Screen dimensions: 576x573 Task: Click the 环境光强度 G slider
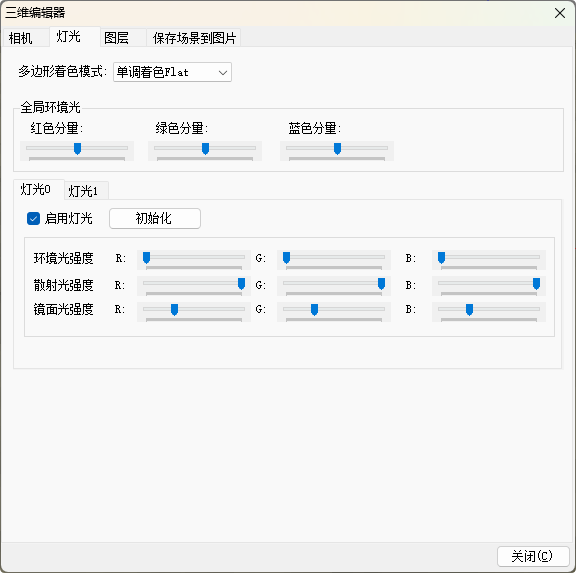pyautogui.click(x=334, y=260)
